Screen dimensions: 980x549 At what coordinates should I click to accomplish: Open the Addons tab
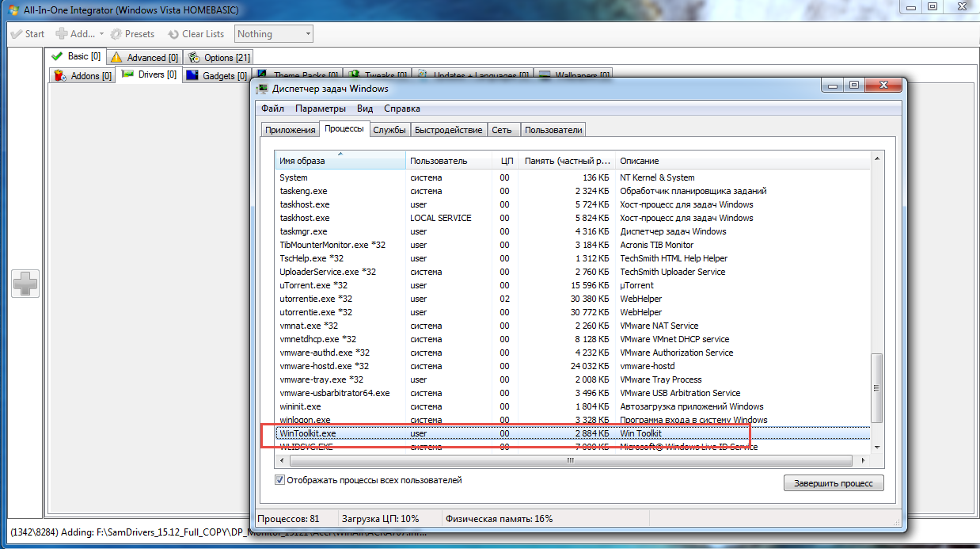pyautogui.click(x=82, y=76)
